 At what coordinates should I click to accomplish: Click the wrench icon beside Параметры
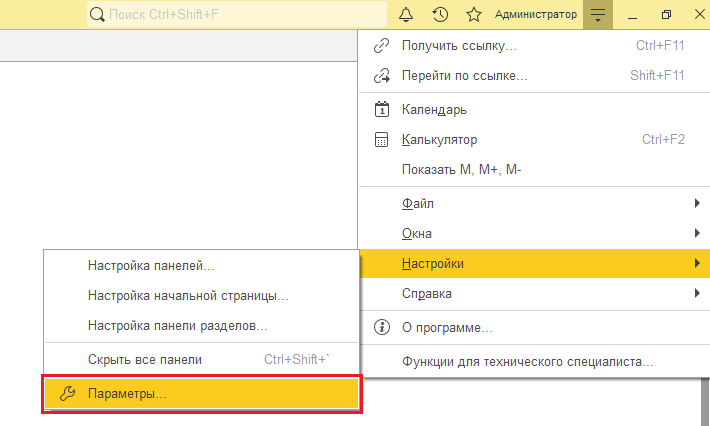coord(67,393)
